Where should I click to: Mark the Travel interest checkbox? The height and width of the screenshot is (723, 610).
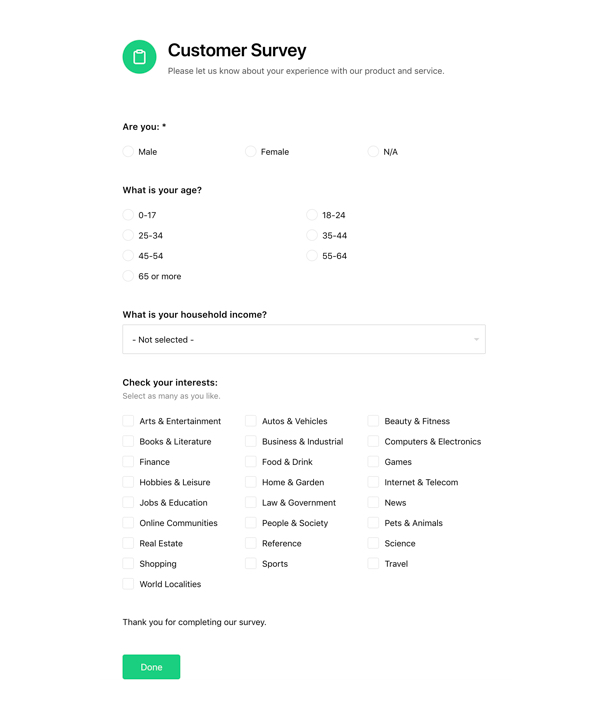(373, 564)
